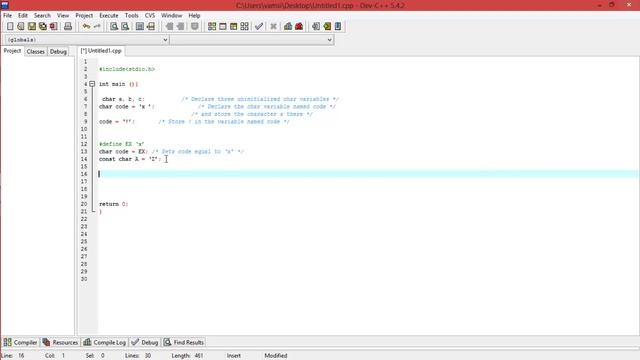Click the New file toolbar icon
The height and width of the screenshot is (360, 640).
pos(10,27)
